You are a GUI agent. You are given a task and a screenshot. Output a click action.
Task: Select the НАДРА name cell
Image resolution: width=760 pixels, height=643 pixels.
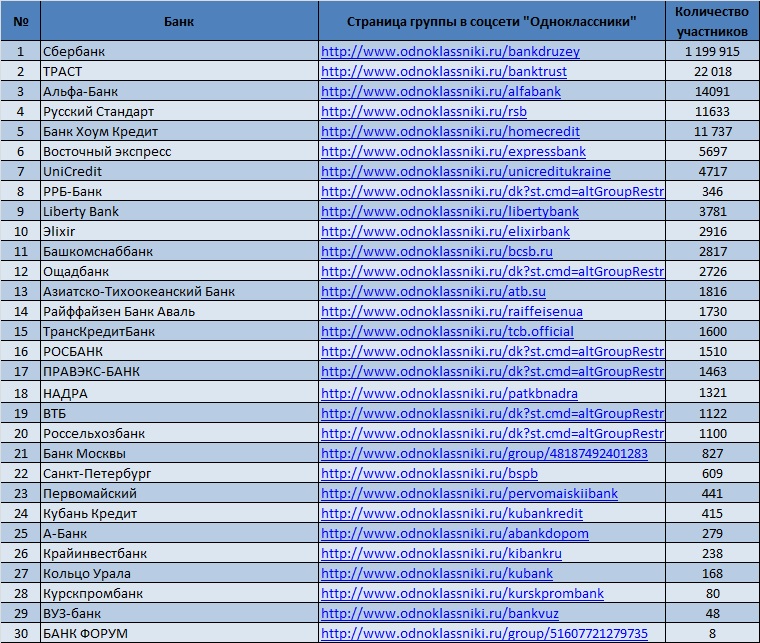(x=179, y=393)
